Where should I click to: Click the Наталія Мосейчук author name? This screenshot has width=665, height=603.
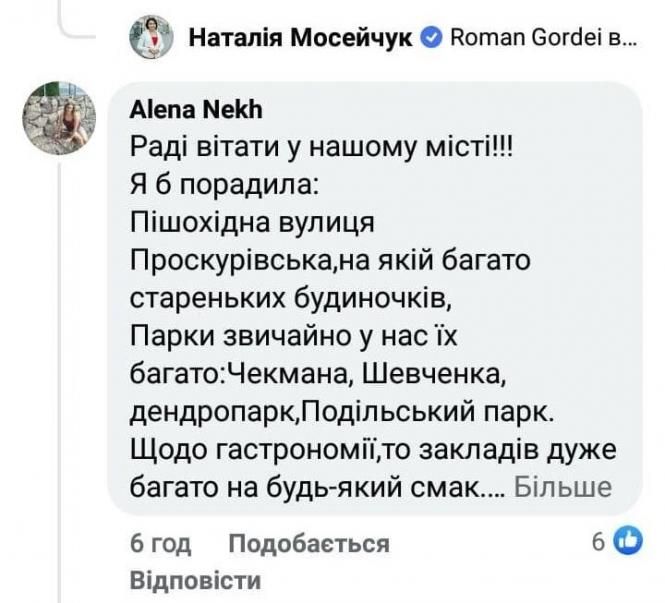coord(302,39)
